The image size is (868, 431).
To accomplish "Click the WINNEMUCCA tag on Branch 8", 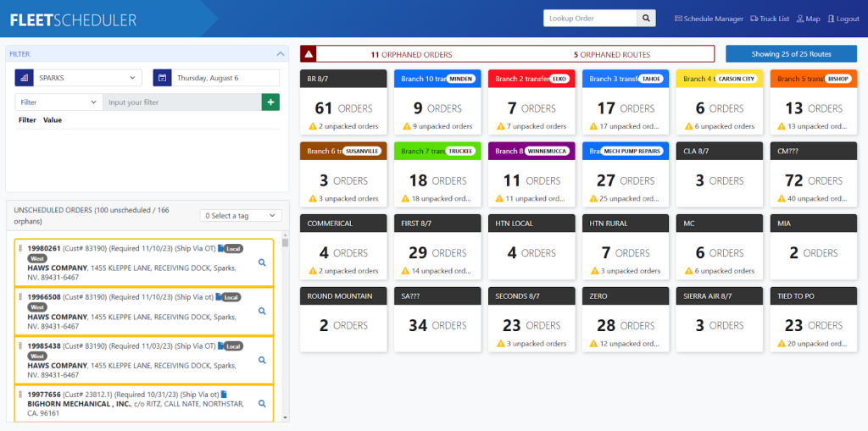I will point(547,151).
